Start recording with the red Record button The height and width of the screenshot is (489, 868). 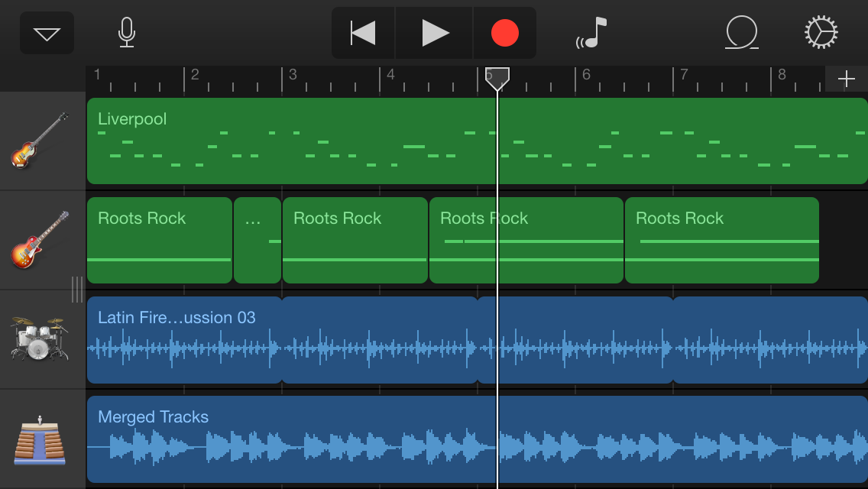[504, 33]
